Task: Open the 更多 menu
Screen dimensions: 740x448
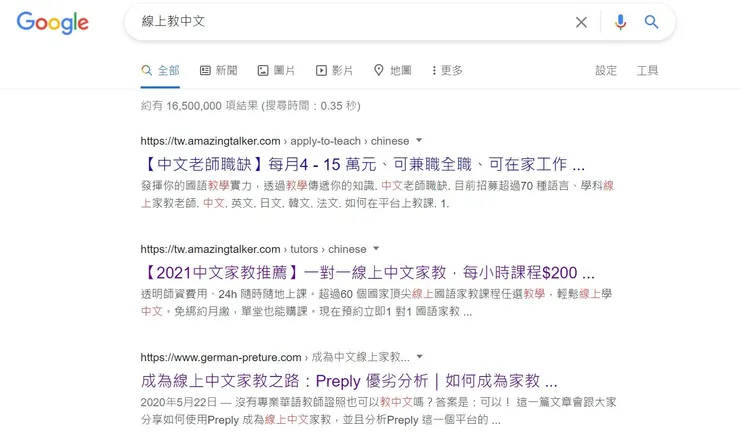Action: tap(447, 70)
